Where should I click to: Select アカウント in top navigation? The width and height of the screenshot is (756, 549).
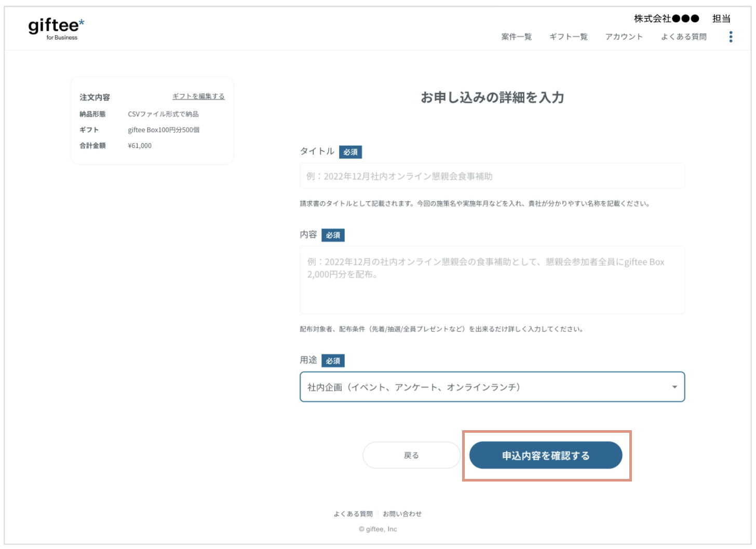[624, 37]
